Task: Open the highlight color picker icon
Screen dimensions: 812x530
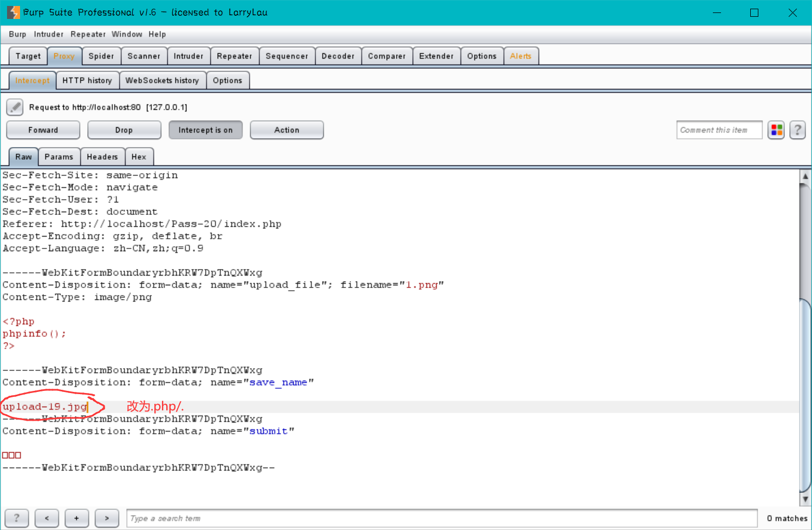Action: tap(776, 130)
